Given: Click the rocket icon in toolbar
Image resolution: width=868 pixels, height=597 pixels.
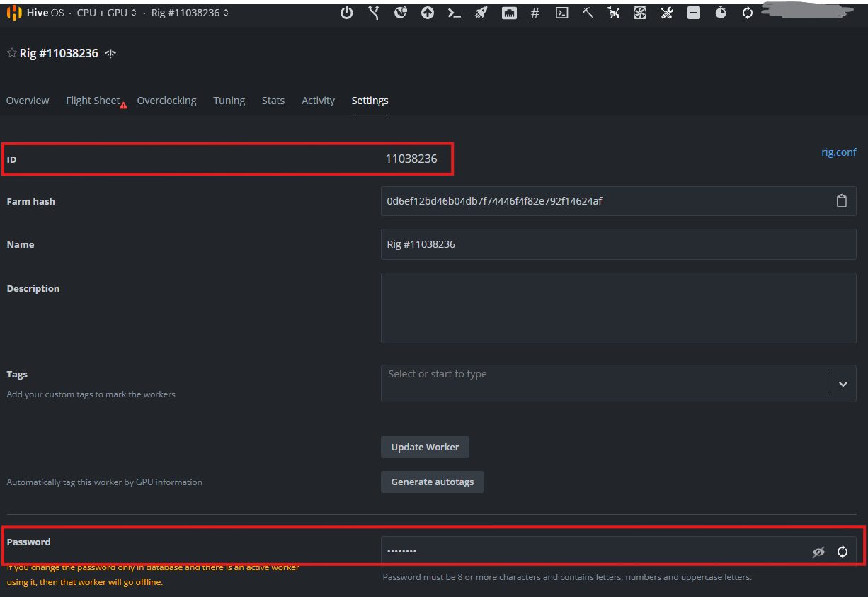Looking at the screenshot, I should [481, 13].
